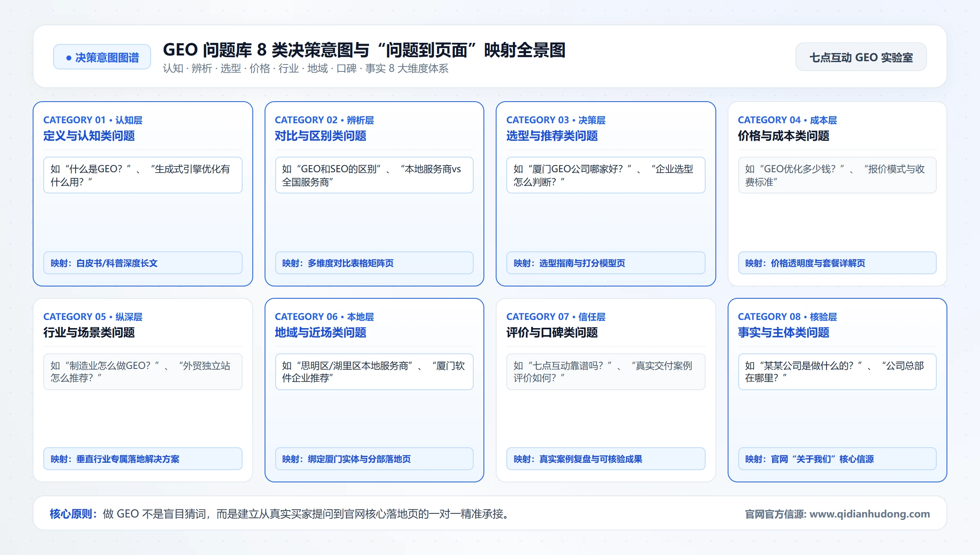Click 评价与口碑类问题 card title
This screenshot has height=555, width=980.
pos(552,333)
